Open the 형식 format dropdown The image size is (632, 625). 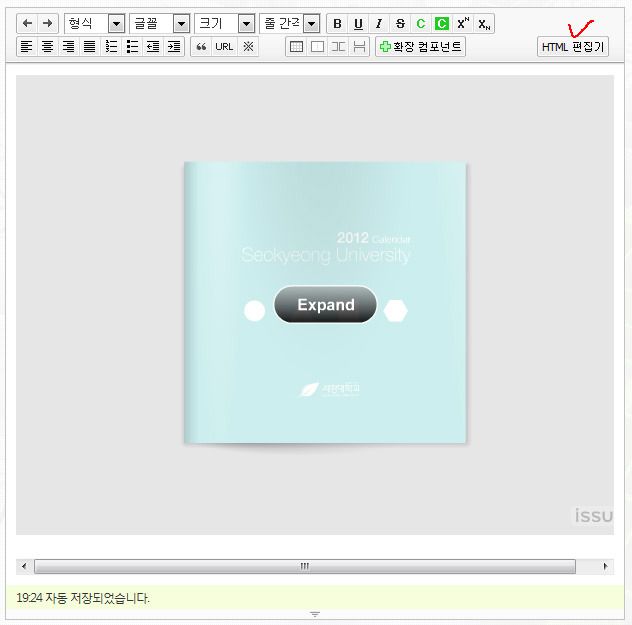(x=94, y=23)
